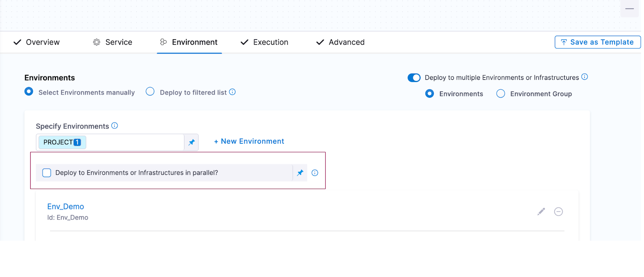Click the pencil edit icon for Env_Demo
This screenshot has width=644, height=277.
[x=541, y=211]
